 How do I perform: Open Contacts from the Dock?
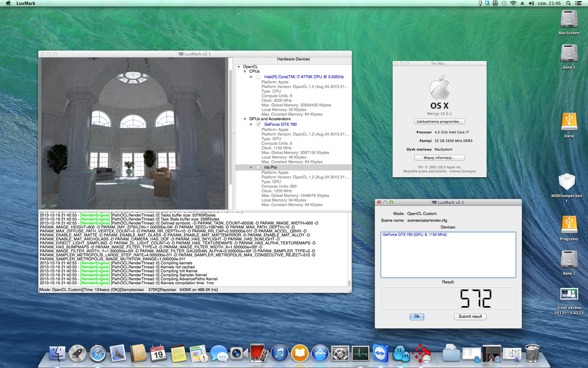coord(138,353)
